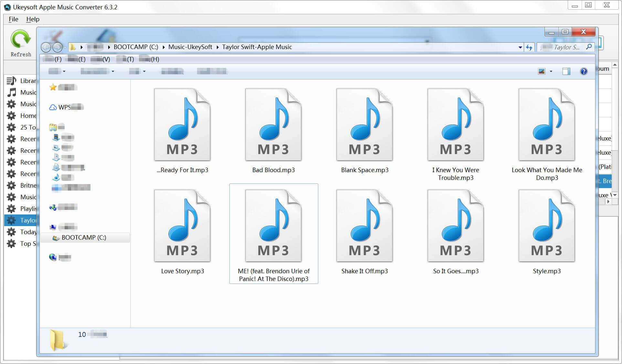Select the Top S playlist in Ukeysoft sidebar
The height and width of the screenshot is (364, 622).
tap(21, 244)
